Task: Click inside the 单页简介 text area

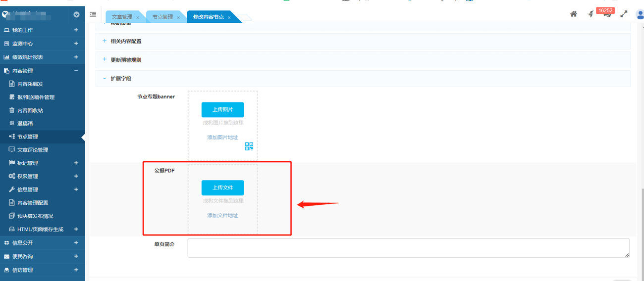Action: coord(408,248)
